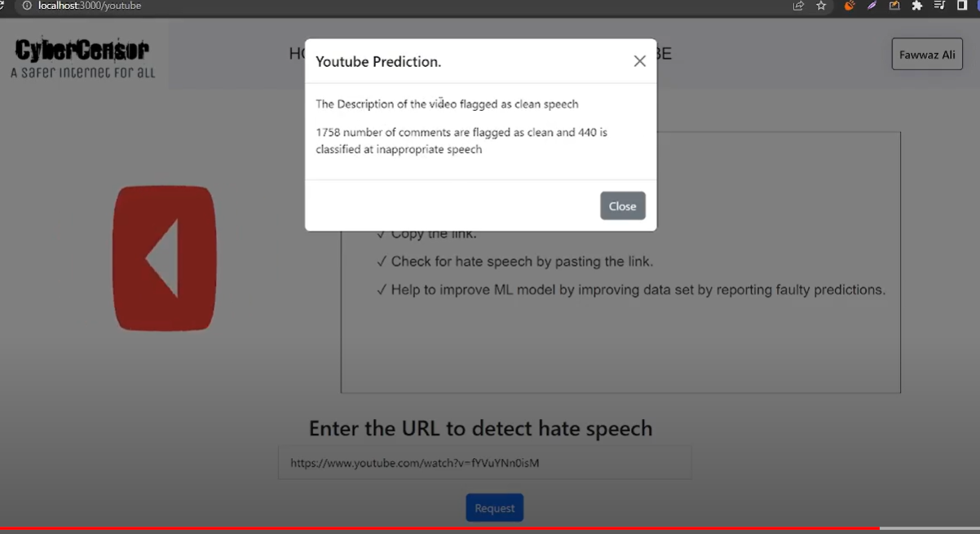Bookmark the page with the star icon
The image size is (980, 534).
[821, 6]
